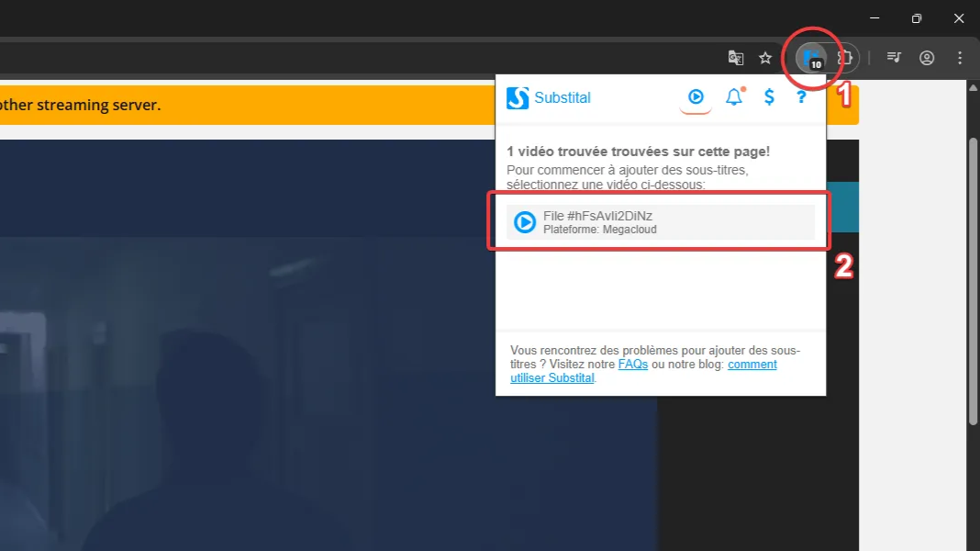Screen dimensions: 980x551
Task: Open the Extensions puzzle-piece menu
Action: click(844, 58)
